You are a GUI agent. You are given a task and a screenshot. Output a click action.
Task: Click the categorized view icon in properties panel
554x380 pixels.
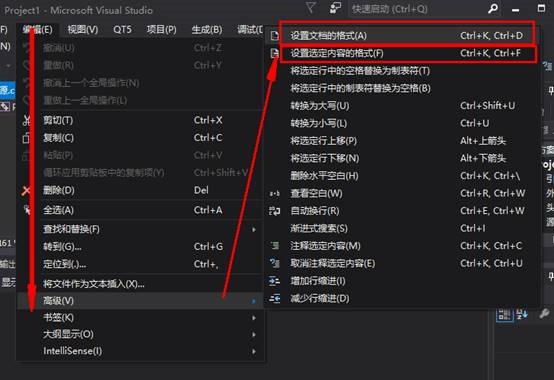[x=505, y=314]
